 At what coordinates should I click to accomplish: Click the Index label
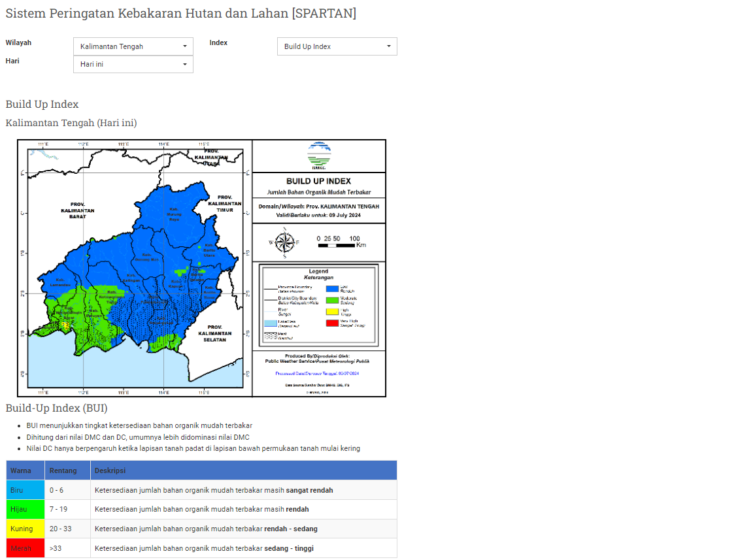[218, 42]
